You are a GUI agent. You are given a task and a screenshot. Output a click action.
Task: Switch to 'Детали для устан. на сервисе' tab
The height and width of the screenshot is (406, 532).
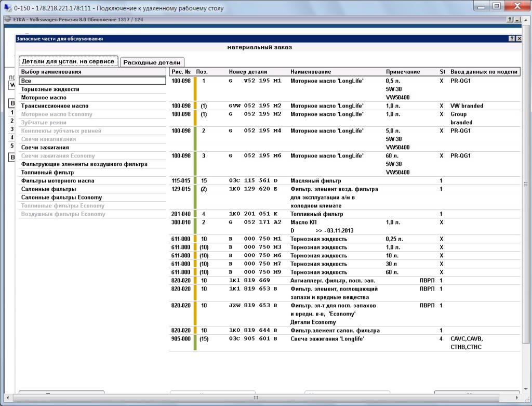click(68, 61)
